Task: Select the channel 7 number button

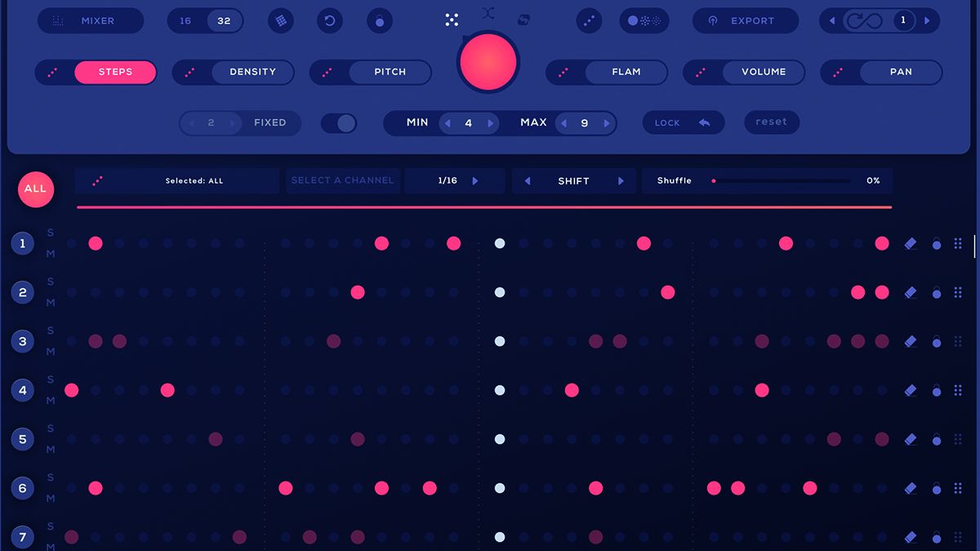Action: coord(23,537)
